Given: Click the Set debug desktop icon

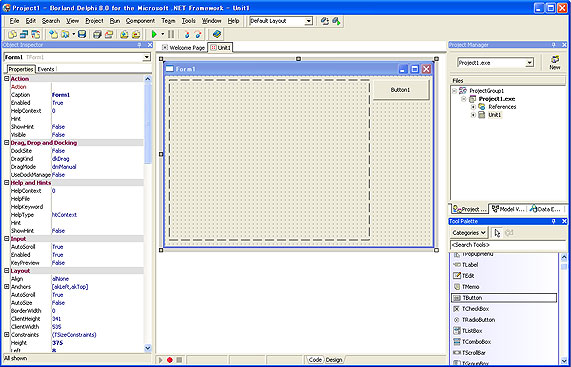Looking at the screenshot, I should coord(336,21).
